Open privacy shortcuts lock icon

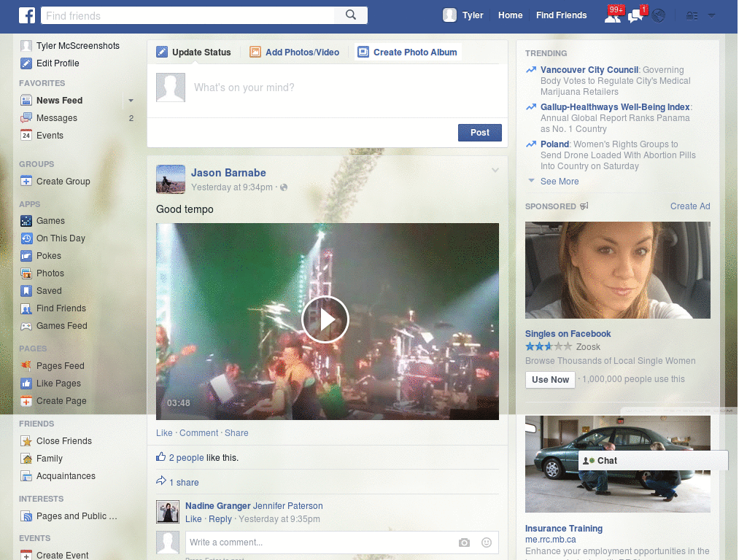coord(692,16)
